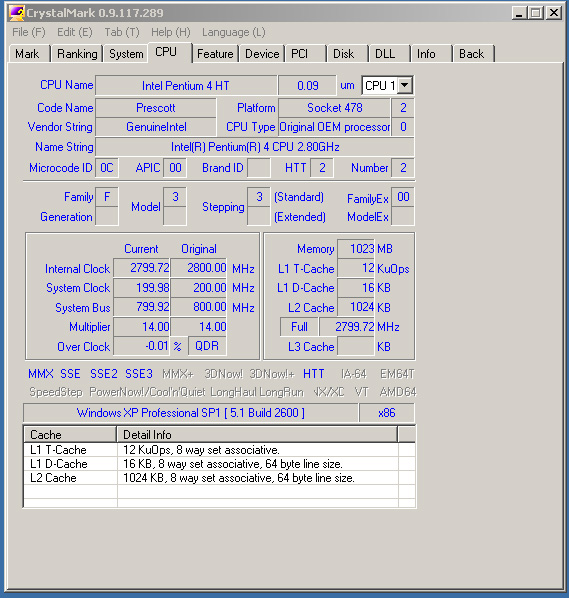Open the File (F) menu
The image size is (569, 598).
29,32
